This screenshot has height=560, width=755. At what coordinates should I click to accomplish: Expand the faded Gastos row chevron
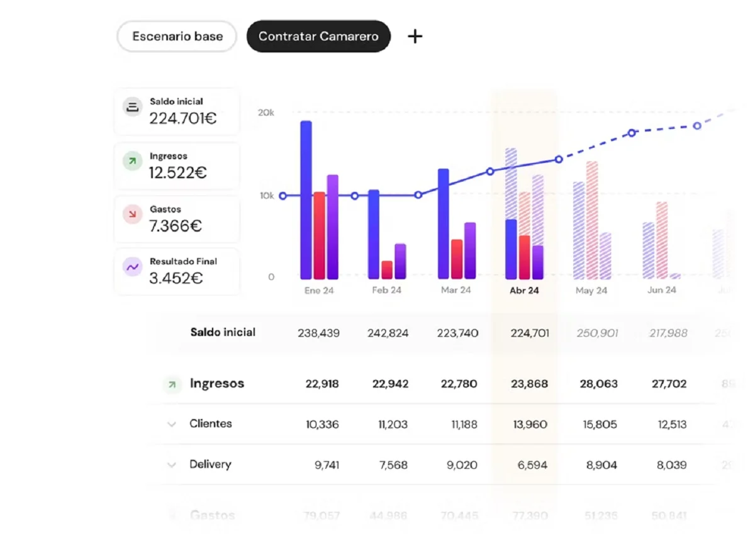pos(171,516)
